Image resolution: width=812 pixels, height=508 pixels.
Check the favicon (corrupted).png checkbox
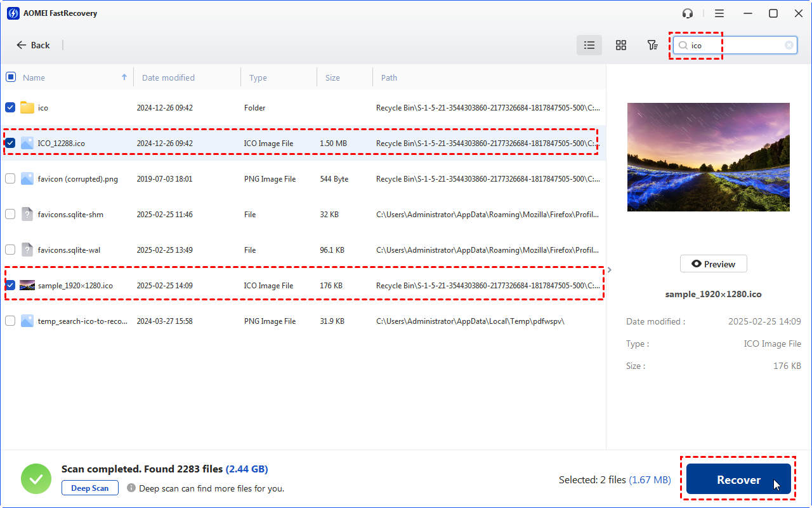coord(10,178)
